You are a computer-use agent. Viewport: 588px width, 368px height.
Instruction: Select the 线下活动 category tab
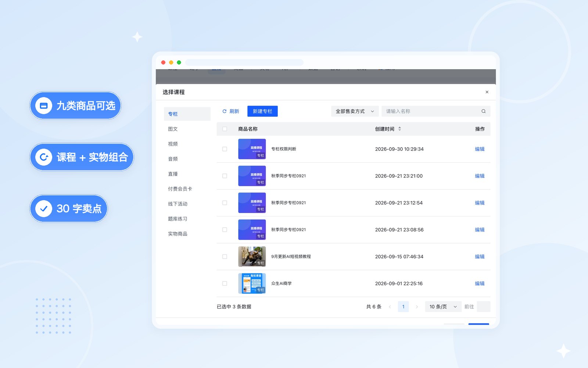[187, 204]
